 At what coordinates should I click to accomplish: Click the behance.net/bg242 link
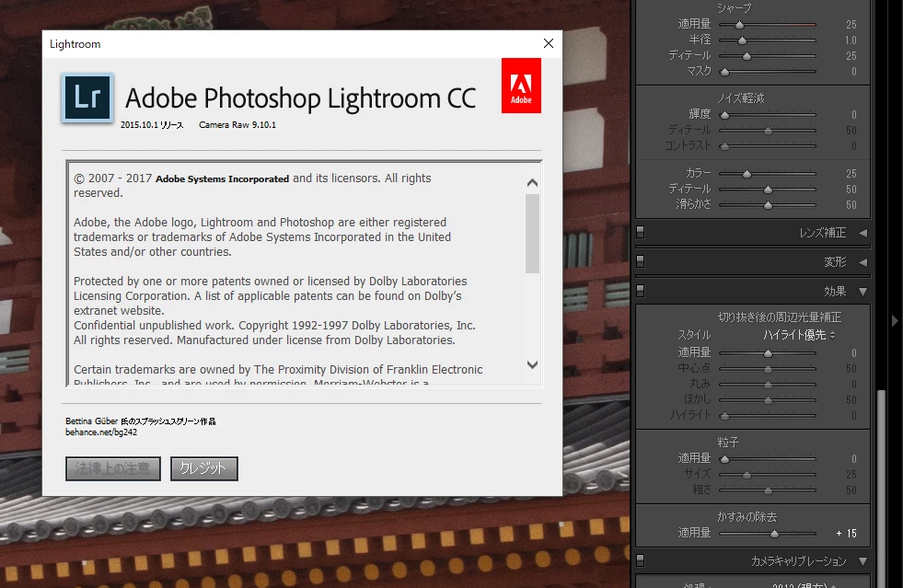(101, 432)
